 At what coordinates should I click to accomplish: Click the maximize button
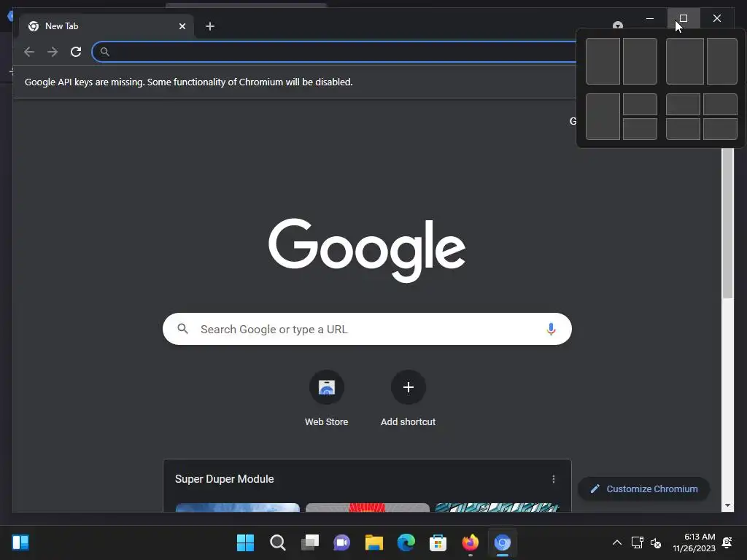683,18
